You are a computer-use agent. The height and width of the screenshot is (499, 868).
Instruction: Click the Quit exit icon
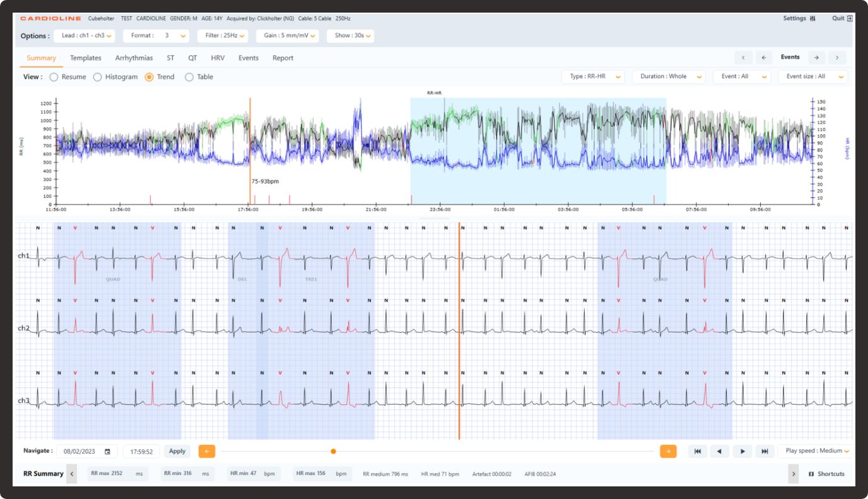(850, 19)
